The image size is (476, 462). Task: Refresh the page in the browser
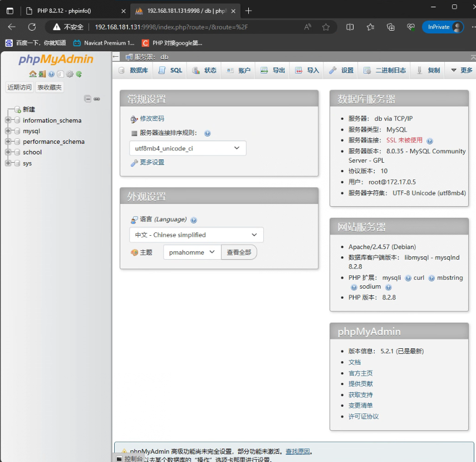pyautogui.click(x=32, y=27)
